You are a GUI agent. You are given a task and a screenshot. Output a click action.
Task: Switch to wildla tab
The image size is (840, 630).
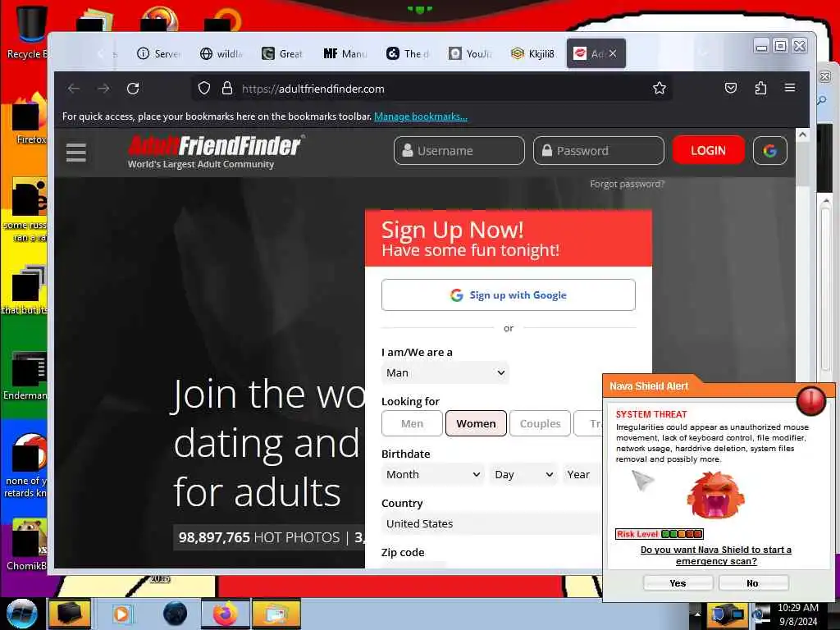[221, 53]
